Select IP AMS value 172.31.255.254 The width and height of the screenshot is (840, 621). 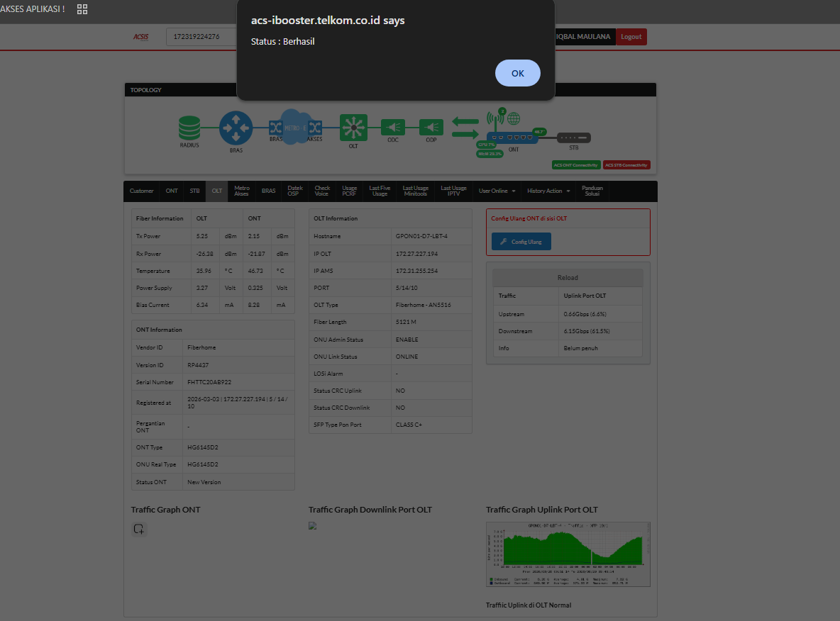click(416, 271)
